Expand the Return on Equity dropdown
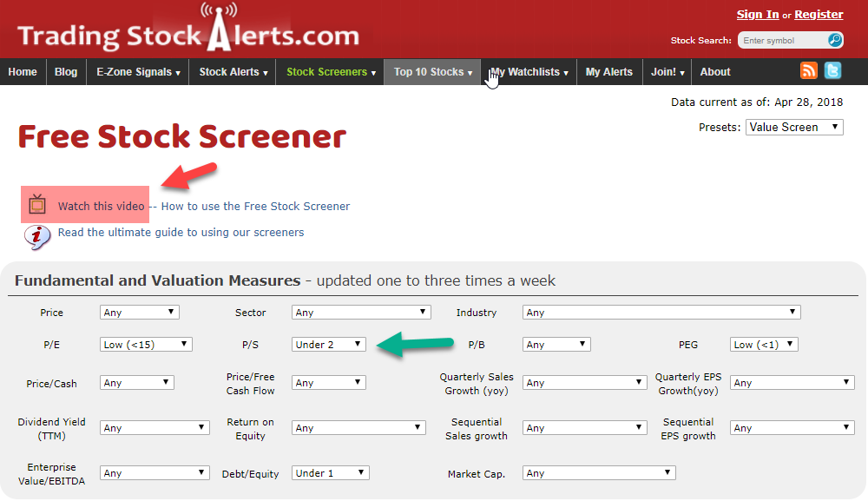 click(358, 428)
